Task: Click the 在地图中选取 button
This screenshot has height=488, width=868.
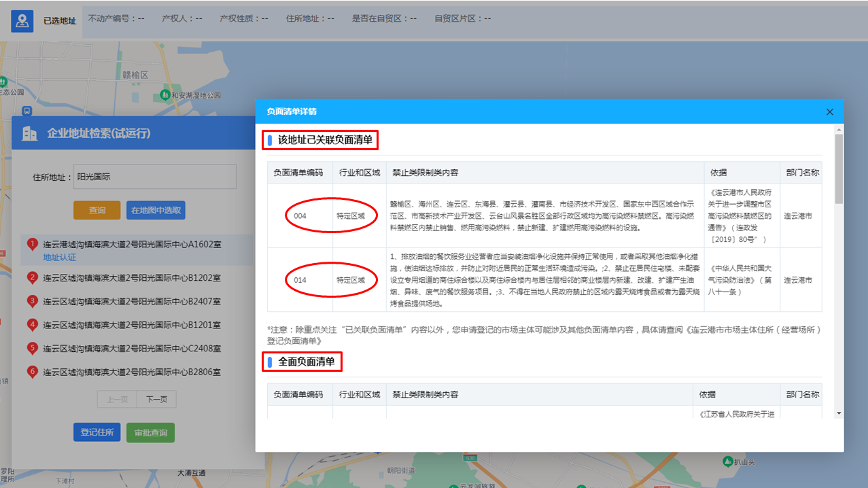Action: coord(157,210)
